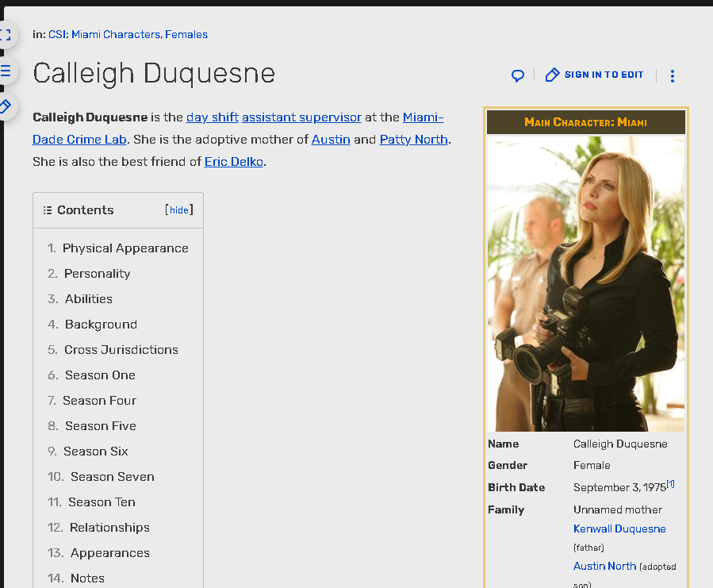Open the comments speech bubble icon
713x588 pixels.
517,75
